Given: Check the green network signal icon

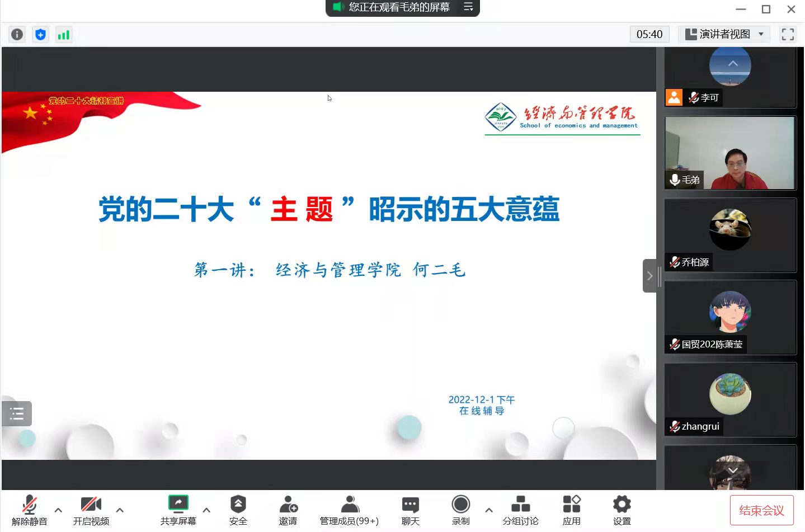Looking at the screenshot, I should click(64, 35).
